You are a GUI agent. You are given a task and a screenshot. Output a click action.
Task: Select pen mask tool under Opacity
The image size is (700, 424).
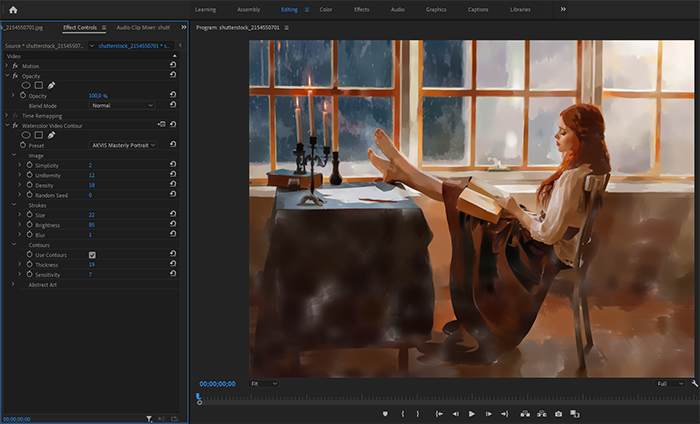click(51, 85)
